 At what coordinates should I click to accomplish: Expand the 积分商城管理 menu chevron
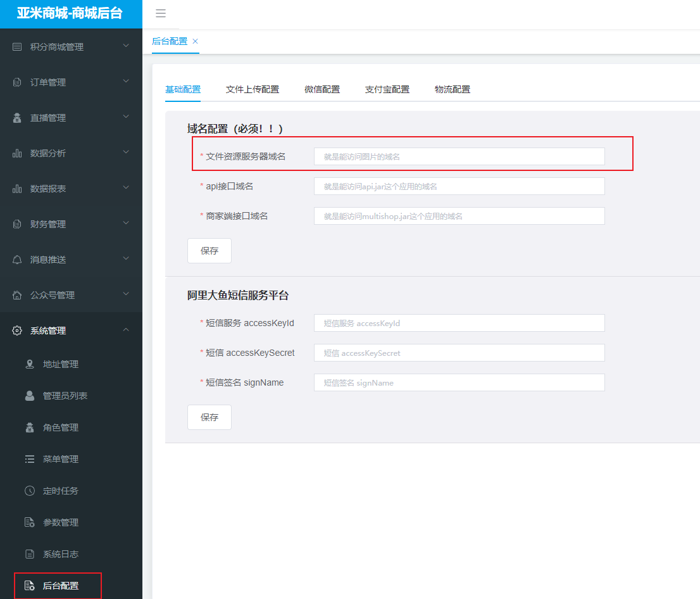126,46
